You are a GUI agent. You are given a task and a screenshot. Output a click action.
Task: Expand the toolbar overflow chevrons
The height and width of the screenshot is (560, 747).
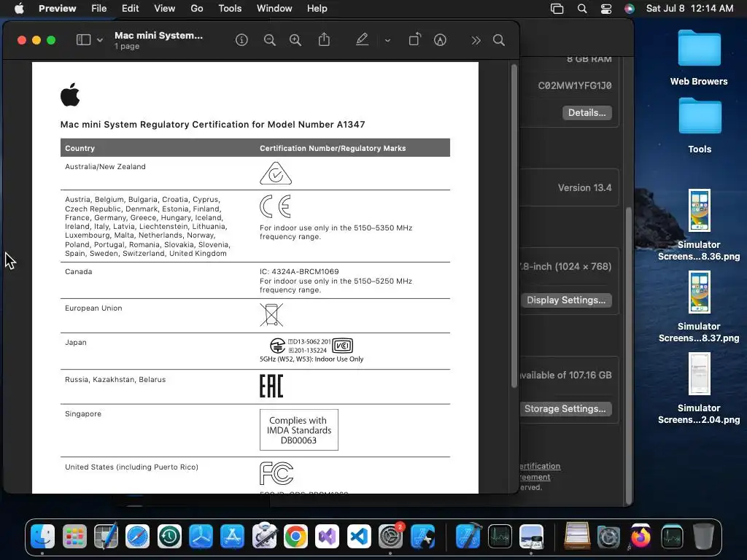point(476,41)
